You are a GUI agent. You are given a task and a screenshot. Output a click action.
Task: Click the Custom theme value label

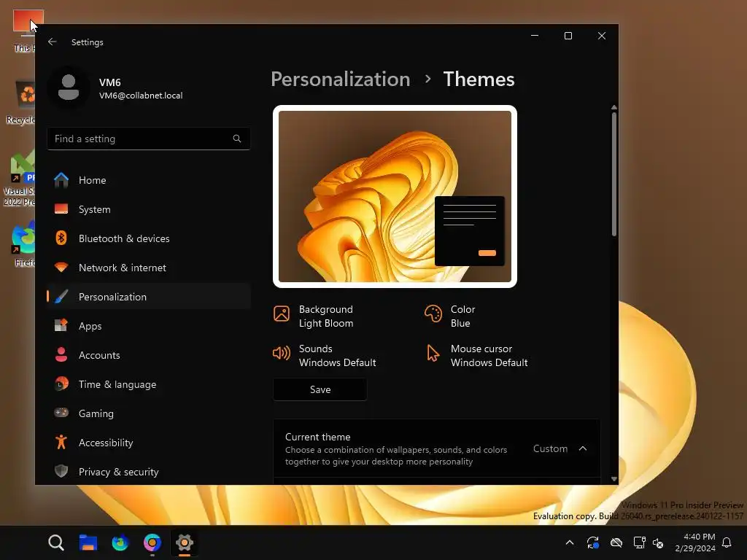coord(550,448)
